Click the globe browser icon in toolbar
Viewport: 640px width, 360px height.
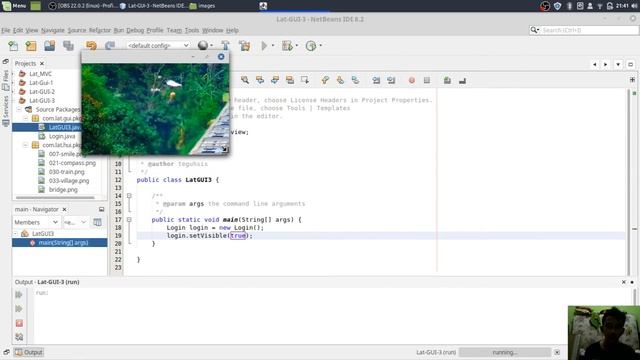(x=202, y=45)
